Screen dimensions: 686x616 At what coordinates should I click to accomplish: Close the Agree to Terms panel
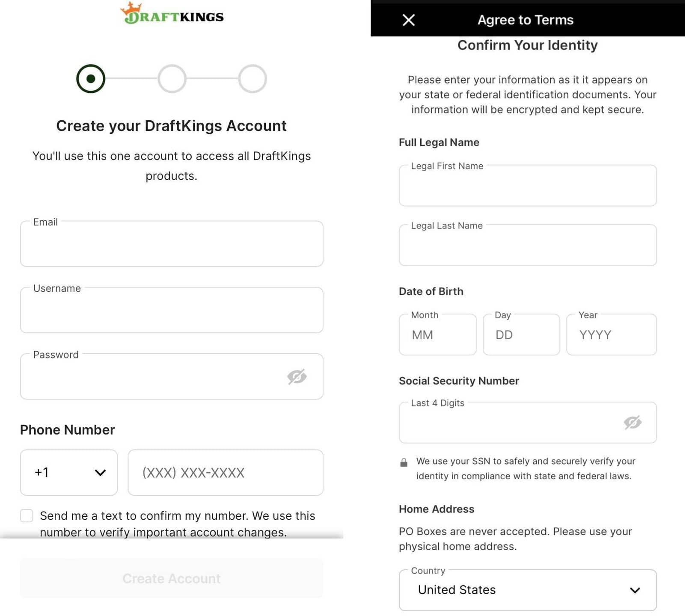click(x=409, y=20)
